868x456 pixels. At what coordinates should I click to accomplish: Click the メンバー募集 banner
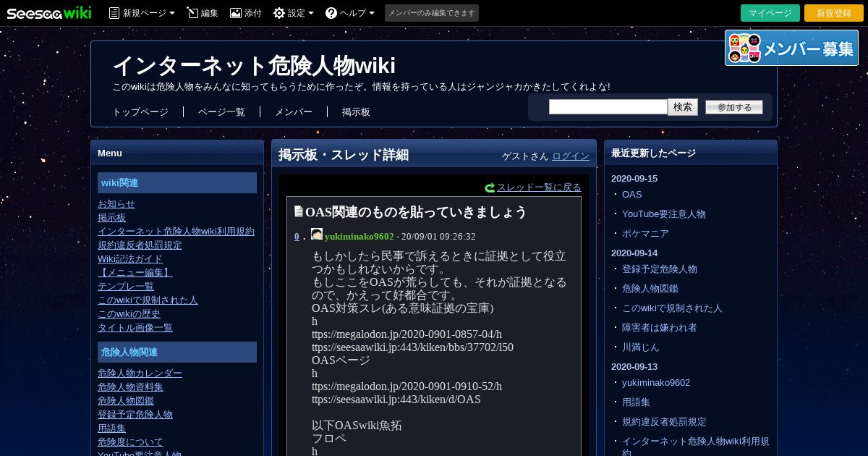791,48
